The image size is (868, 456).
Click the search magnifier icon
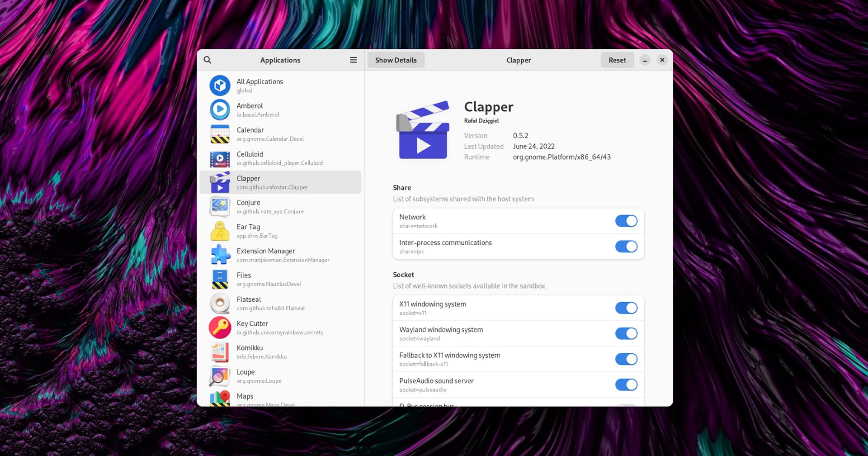click(x=208, y=60)
